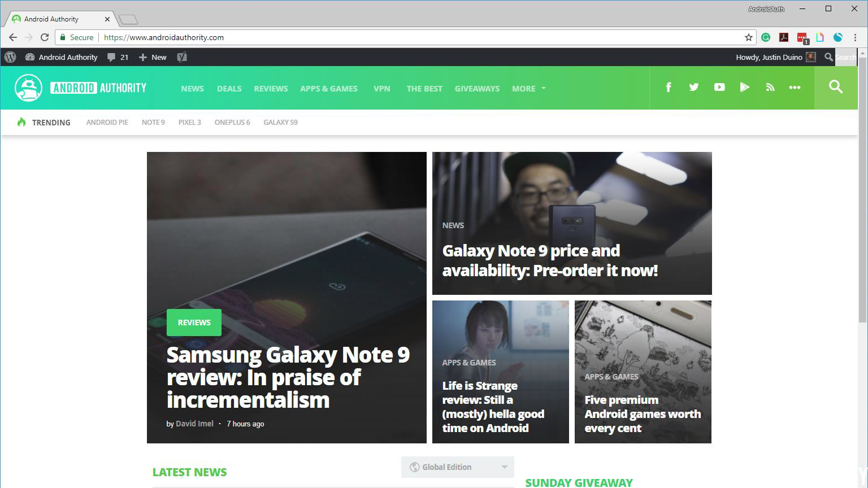The height and width of the screenshot is (488, 868).
Task: Click the Android Authority admin bar site link
Action: [62, 57]
